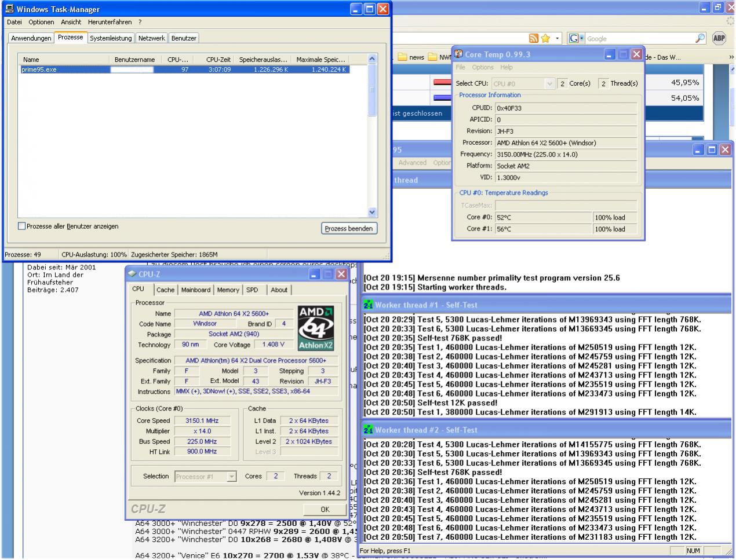Sort processes by the Name column header
Viewport: 736px width, 560px height.
click(x=64, y=59)
